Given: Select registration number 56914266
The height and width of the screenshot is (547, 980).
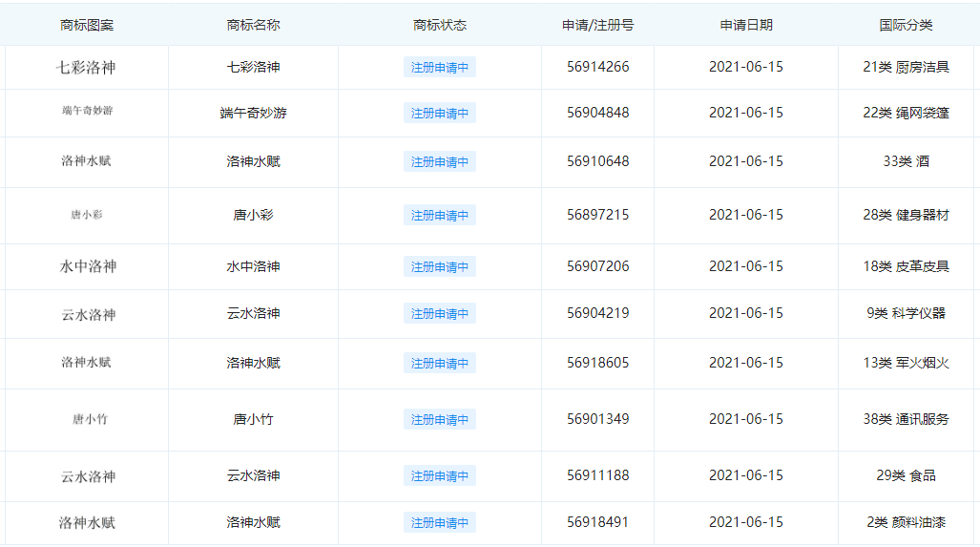Looking at the screenshot, I should coord(597,67).
